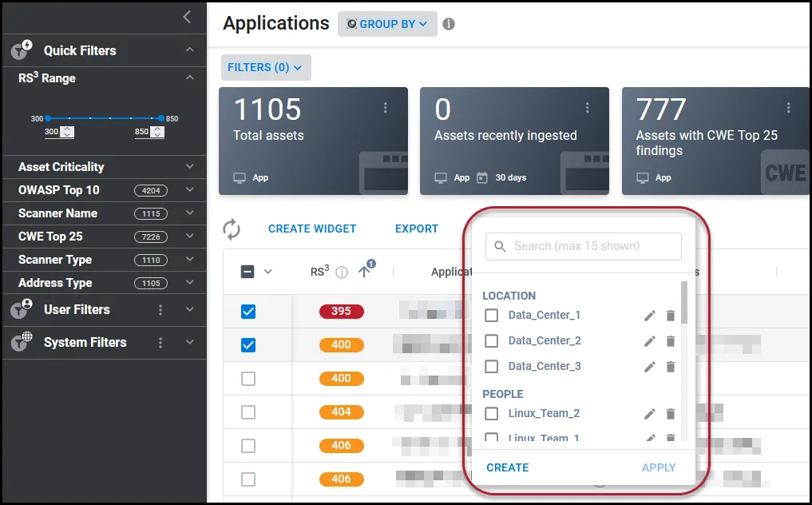This screenshot has height=505, width=812.
Task: Click APPLY in the tag popup
Action: coord(658,467)
